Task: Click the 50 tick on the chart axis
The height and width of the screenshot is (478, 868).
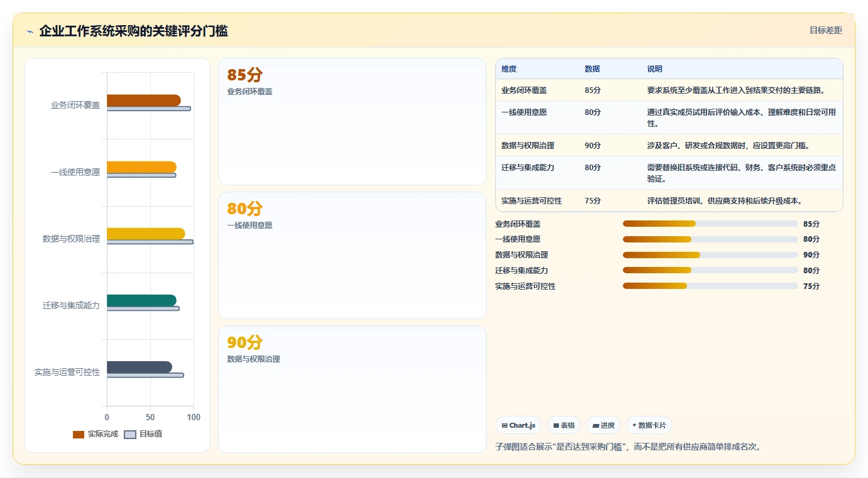Action: [150, 417]
